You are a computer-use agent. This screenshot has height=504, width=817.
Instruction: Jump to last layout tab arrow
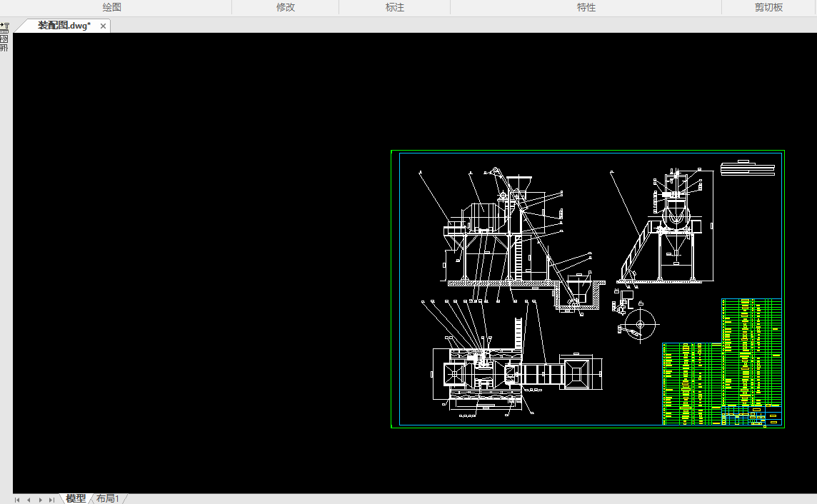click(51, 500)
